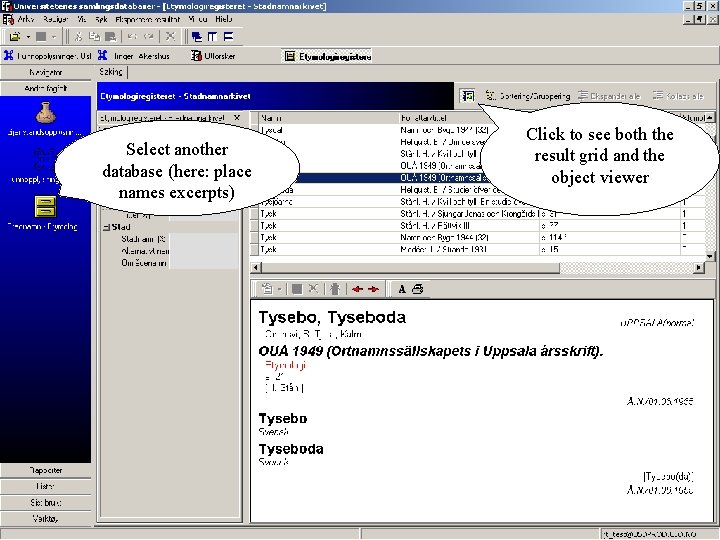Open the Vis menu

pos(82,19)
